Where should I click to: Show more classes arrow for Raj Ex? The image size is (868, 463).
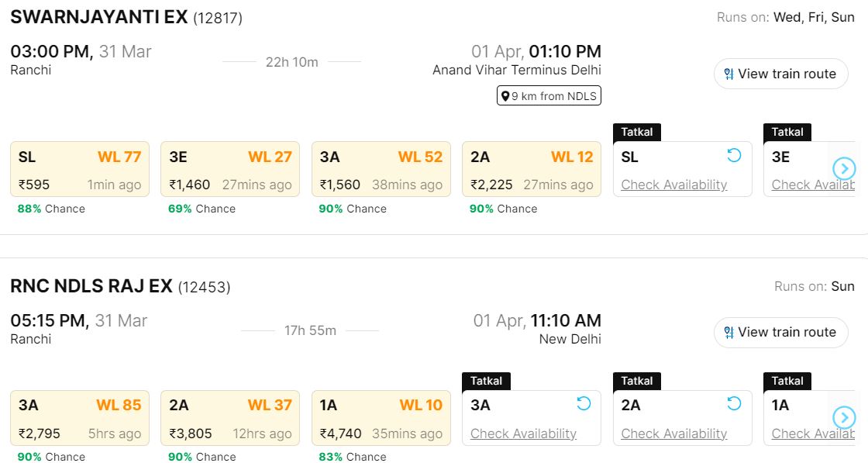tap(844, 417)
